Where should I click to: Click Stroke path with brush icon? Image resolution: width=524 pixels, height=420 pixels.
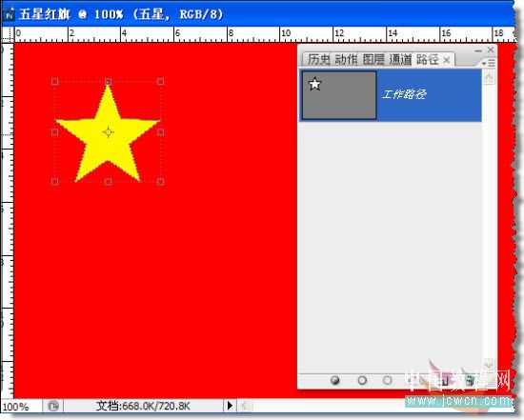click(362, 380)
